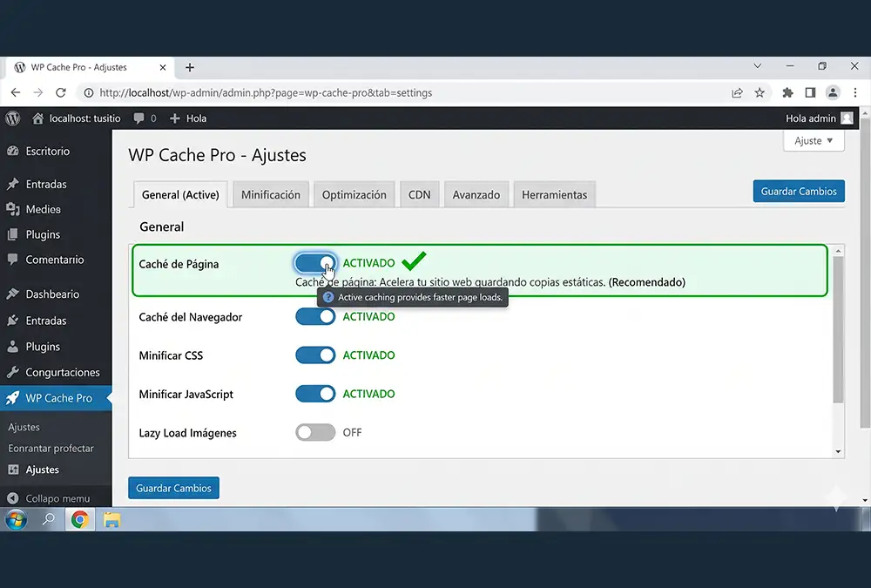Select the General (Active) tab
This screenshot has height=588, width=871.
click(x=180, y=194)
